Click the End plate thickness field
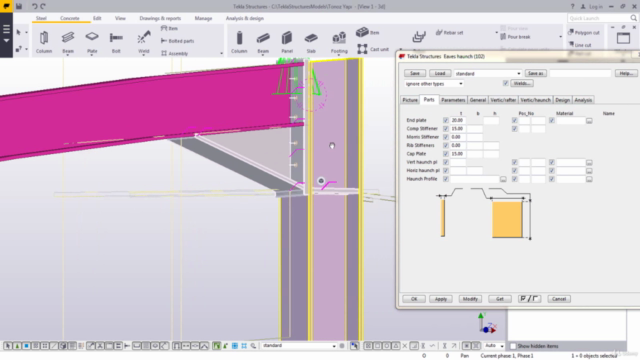Image resolution: width=640 pixels, height=360 pixels. click(x=458, y=120)
